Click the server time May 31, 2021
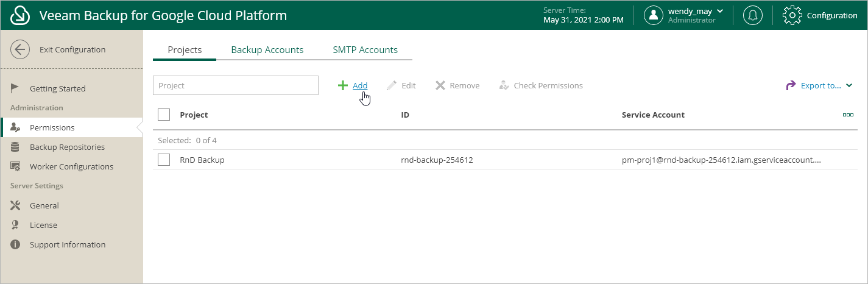The width and height of the screenshot is (868, 284). click(x=584, y=20)
